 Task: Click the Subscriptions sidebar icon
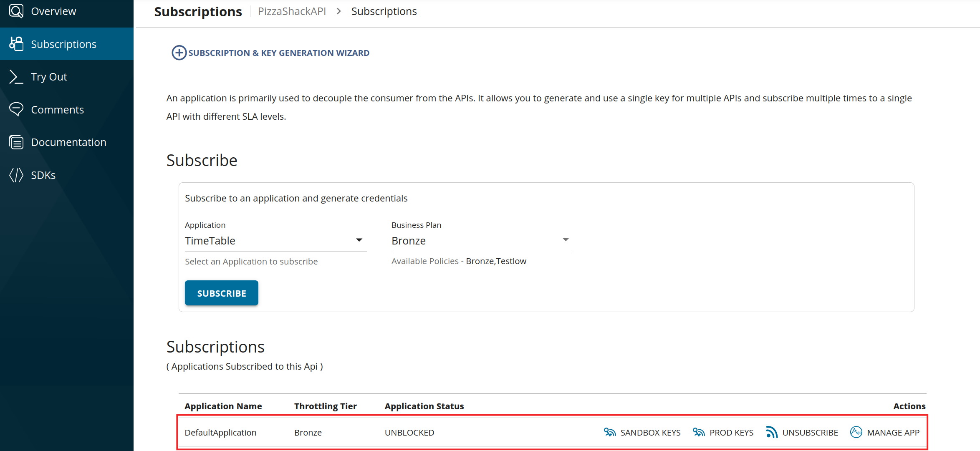pos(16,44)
